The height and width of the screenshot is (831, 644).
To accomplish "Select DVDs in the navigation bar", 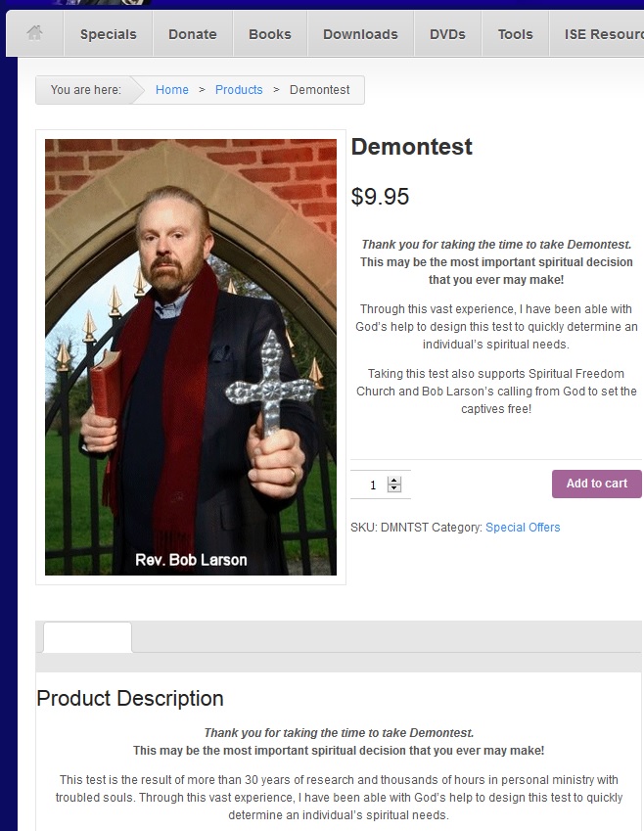I will [x=447, y=34].
